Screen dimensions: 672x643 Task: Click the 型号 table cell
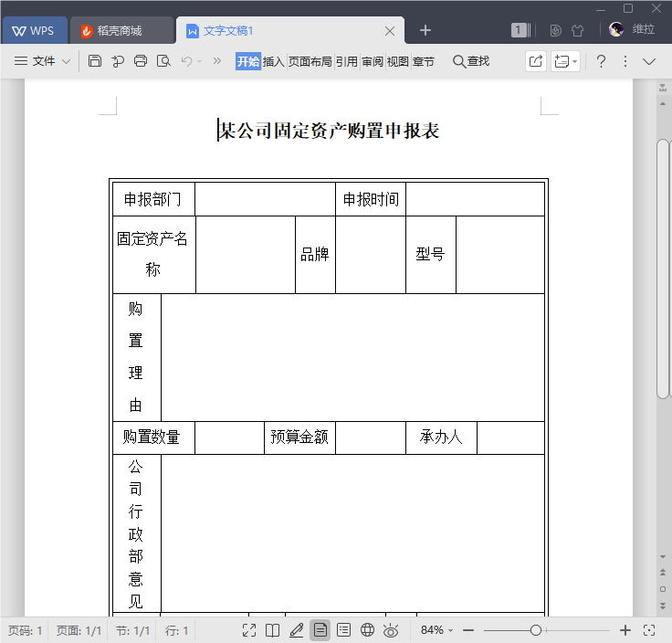[431, 255]
